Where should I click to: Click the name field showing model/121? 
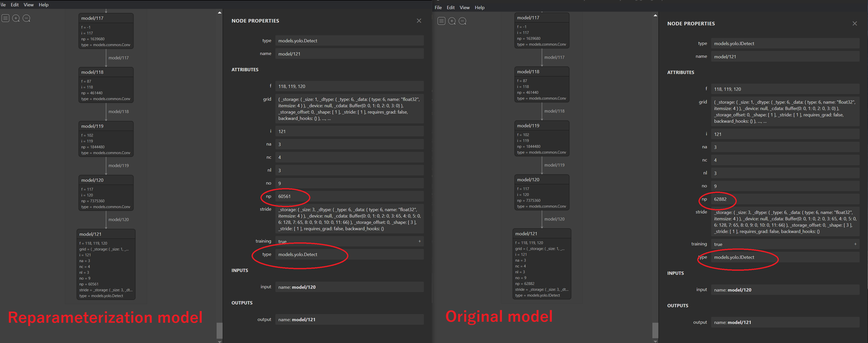click(349, 54)
